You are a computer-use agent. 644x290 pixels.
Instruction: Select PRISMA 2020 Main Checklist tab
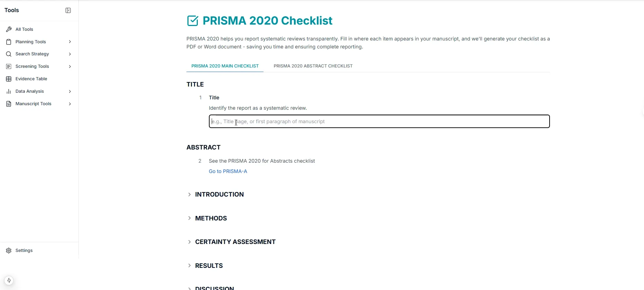point(225,66)
